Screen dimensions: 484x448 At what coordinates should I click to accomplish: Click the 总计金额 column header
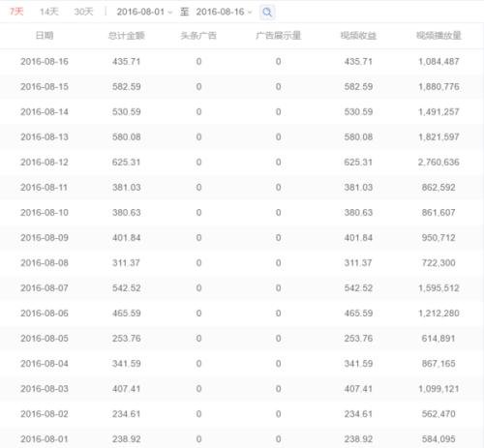pos(126,36)
